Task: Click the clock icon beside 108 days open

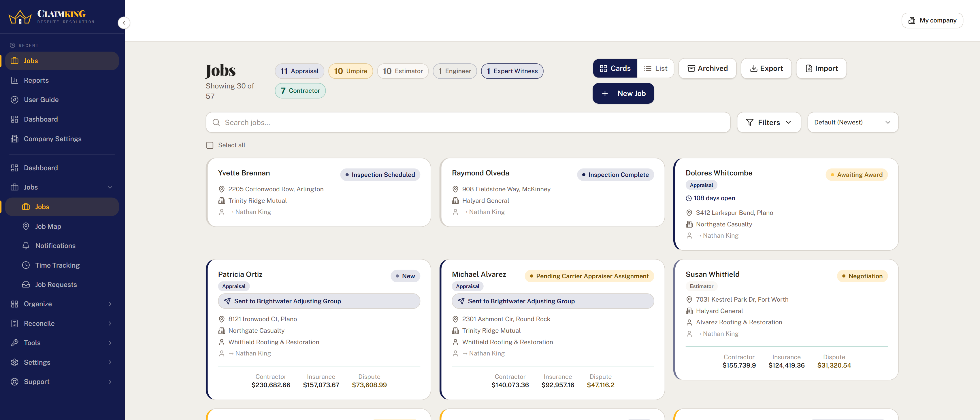Action: point(689,198)
